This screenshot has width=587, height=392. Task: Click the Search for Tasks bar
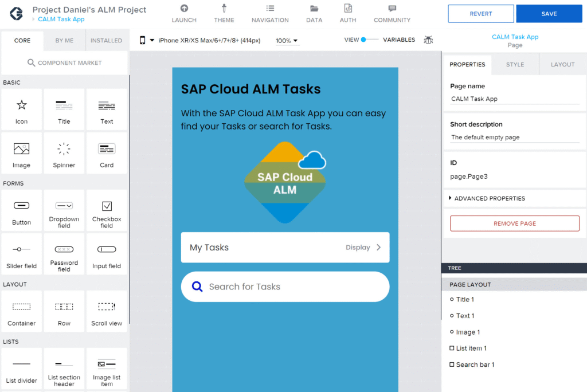(285, 287)
